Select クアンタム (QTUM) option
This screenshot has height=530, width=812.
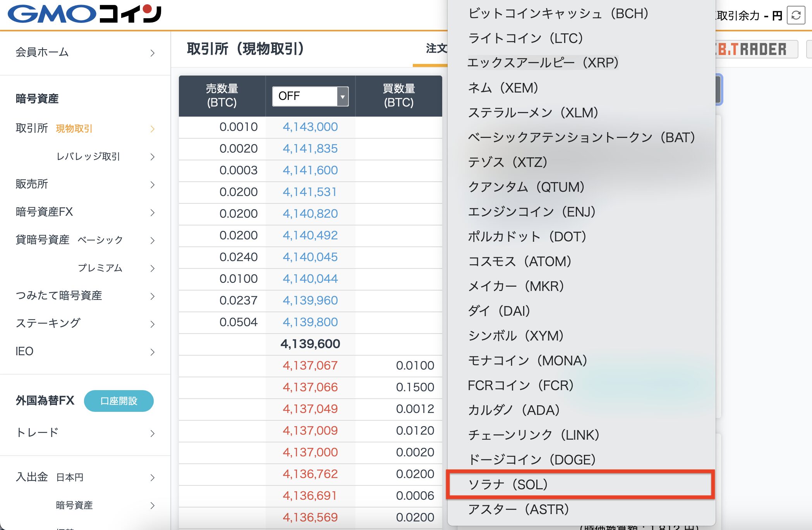[x=581, y=187]
